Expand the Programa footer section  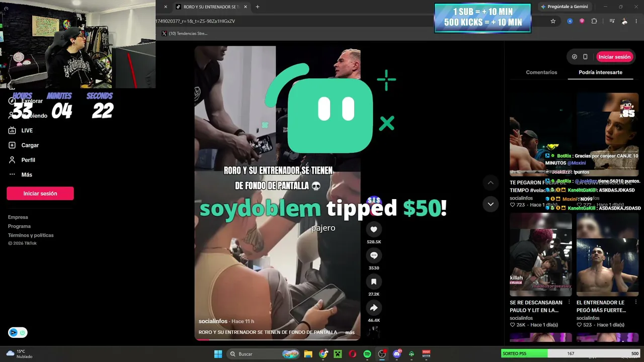(19, 226)
